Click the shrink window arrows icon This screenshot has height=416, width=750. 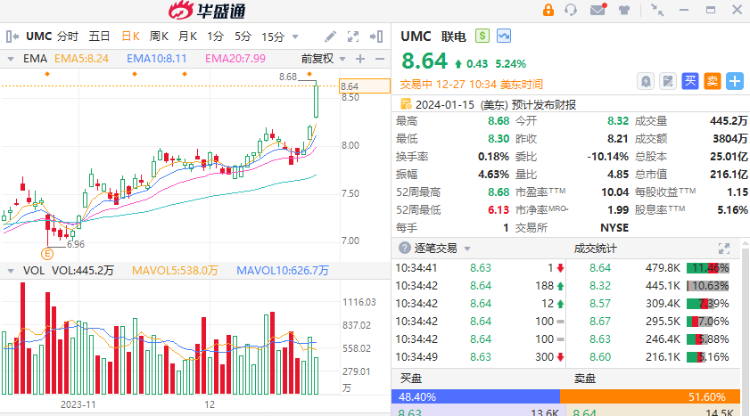(657, 10)
